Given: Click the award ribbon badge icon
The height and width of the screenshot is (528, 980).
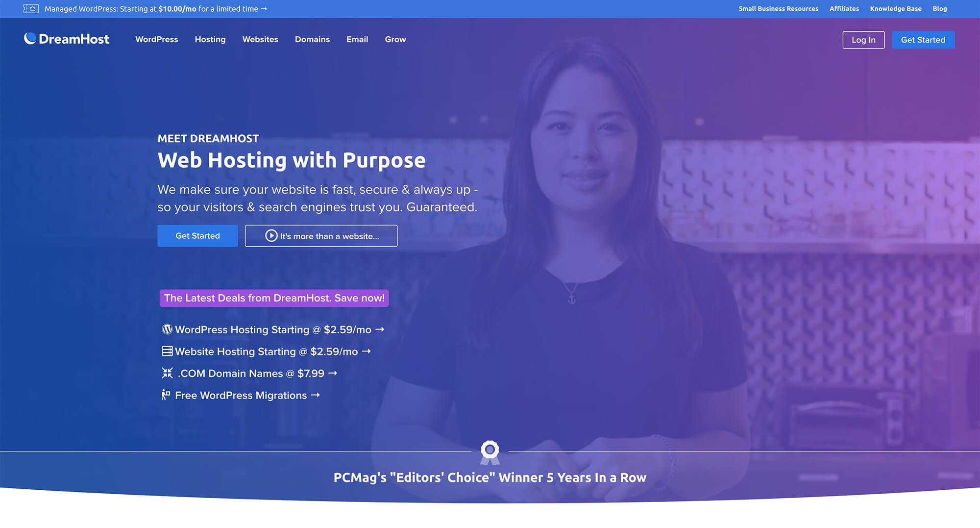Looking at the screenshot, I should coord(490,453).
